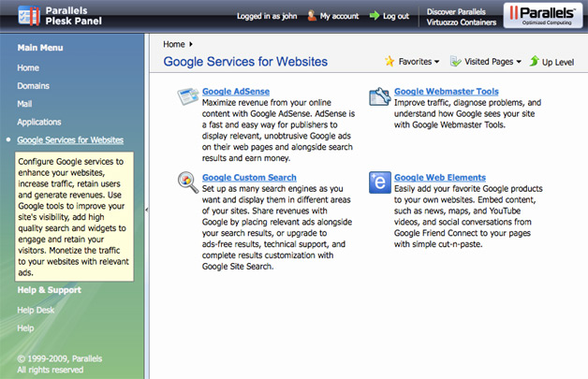Viewport: 588px width, 379px height.
Task: Open the Favorites dropdown
Action: point(419,62)
